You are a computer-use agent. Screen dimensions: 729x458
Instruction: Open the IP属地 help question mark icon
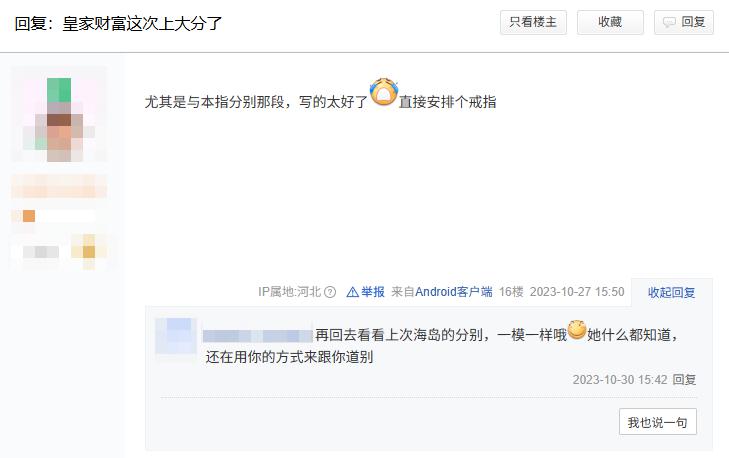click(330, 292)
